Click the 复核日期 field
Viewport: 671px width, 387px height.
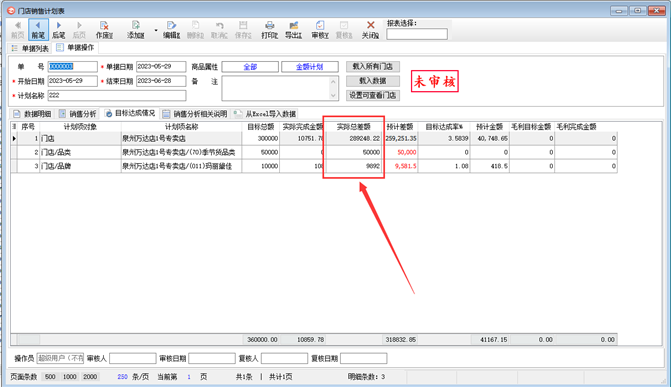tap(363, 358)
